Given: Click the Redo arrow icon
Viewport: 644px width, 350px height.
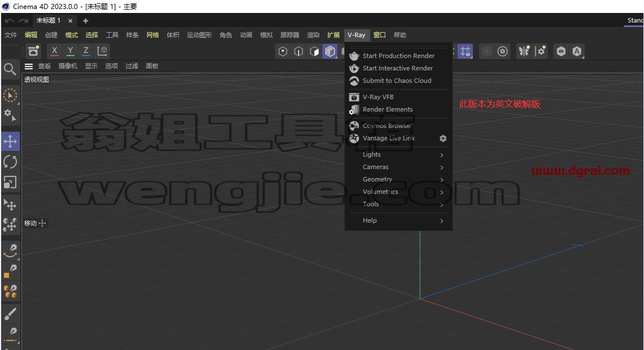Looking at the screenshot, I should pos(24,20).
